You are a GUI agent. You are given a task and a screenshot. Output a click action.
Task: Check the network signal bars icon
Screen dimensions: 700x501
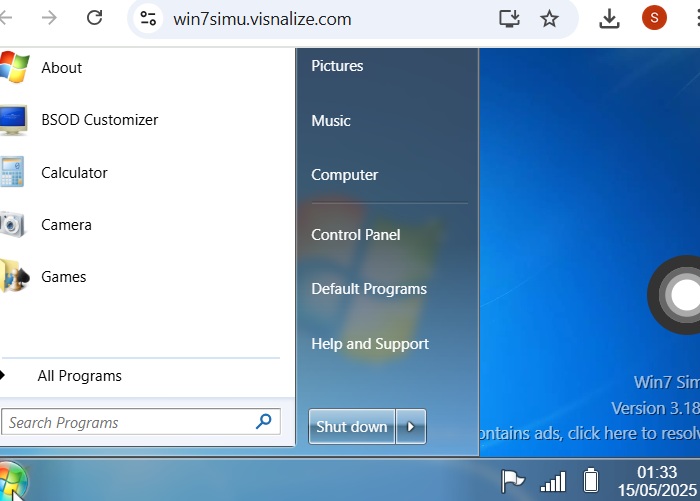553,481
